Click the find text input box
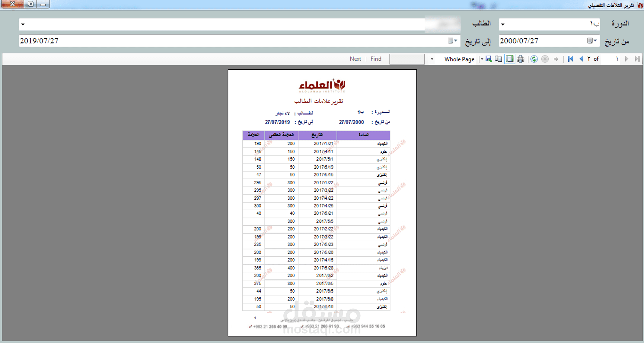Screen dimensions: 644x343 tap(407, 59)
